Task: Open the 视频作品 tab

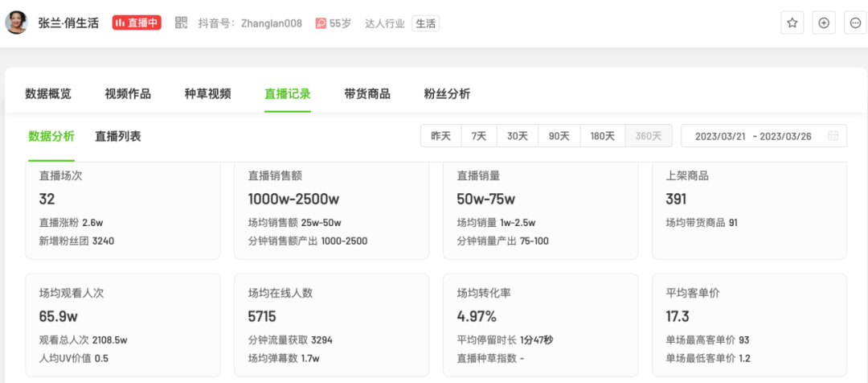Action: pyautogui.click(x=128, y=94)
